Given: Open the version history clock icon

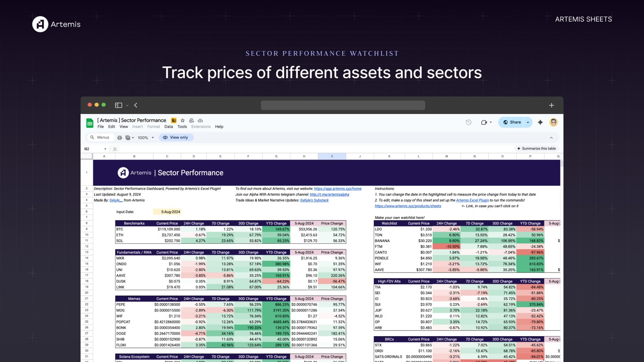Looking at the screenshot, I should [469, 122].
